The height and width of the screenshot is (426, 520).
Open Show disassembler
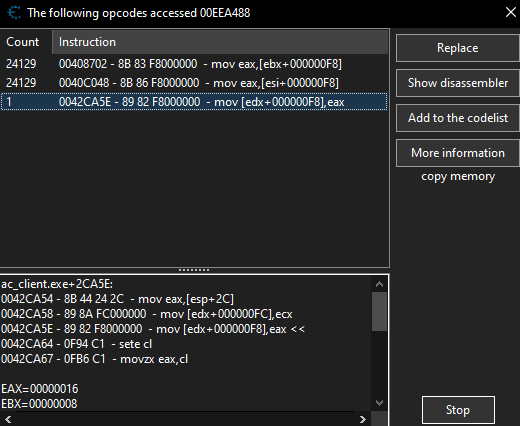(x=457, y=83)
